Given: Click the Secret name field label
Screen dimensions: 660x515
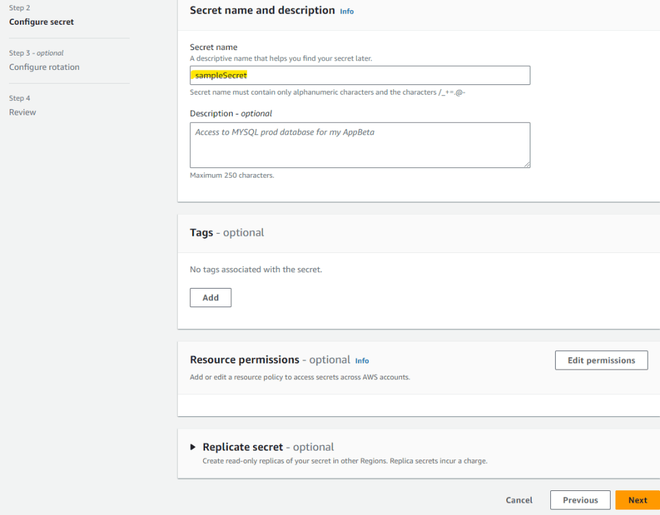Looking at the screenshot, I should point(214,47).
